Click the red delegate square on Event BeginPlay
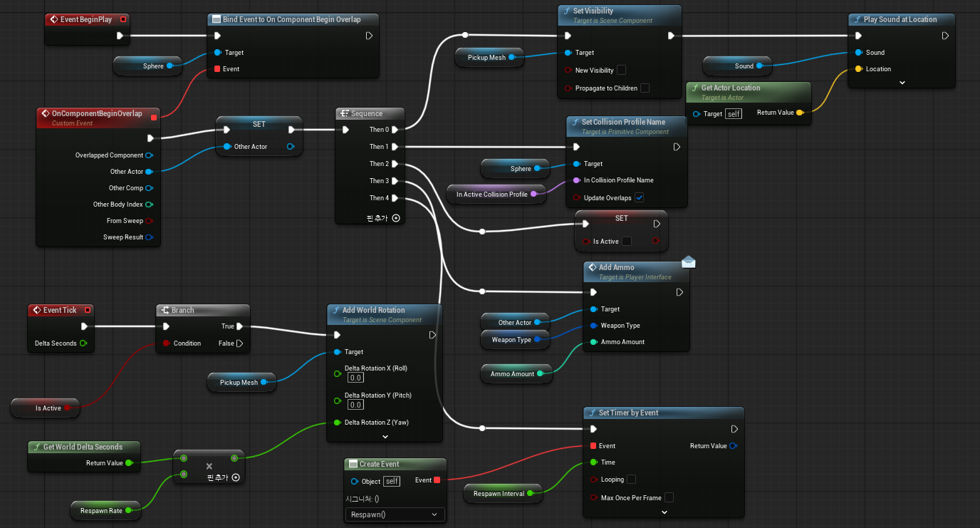 click(x=123, y=19)
